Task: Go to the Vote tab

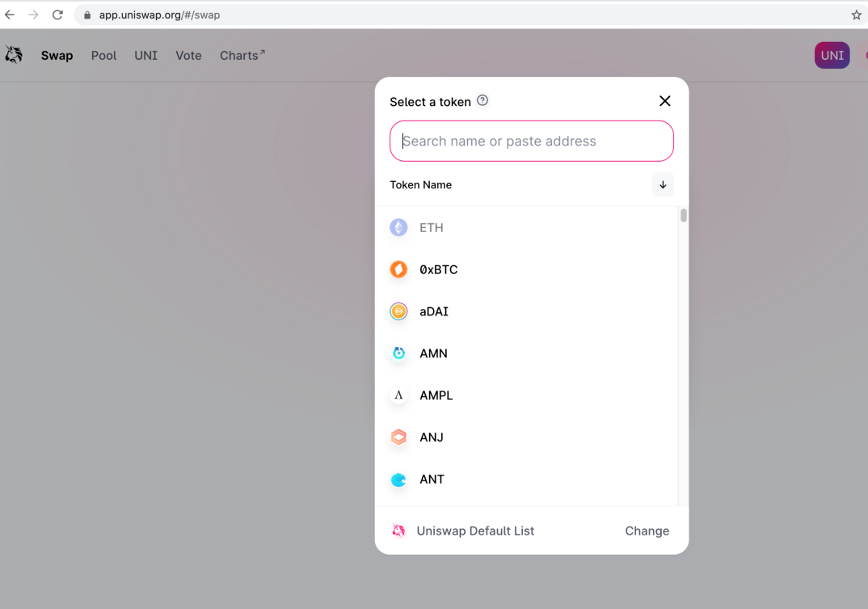Action: tap(189, 56)
